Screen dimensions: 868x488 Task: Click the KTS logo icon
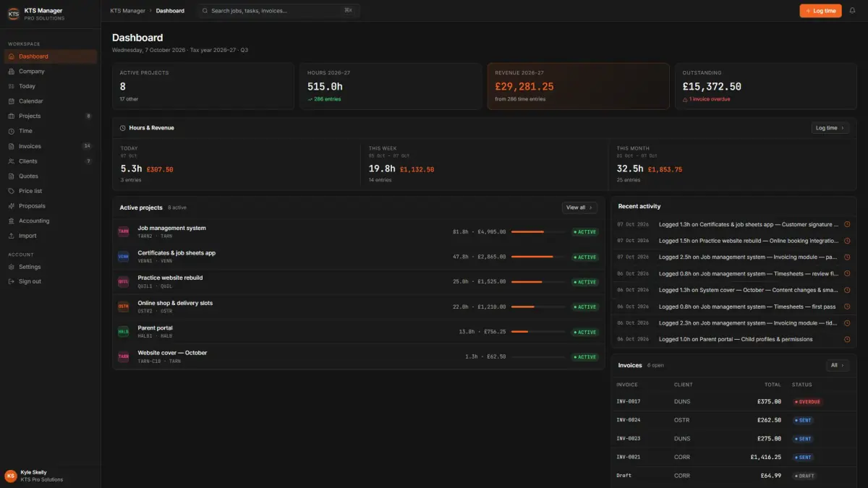(13, 14)
